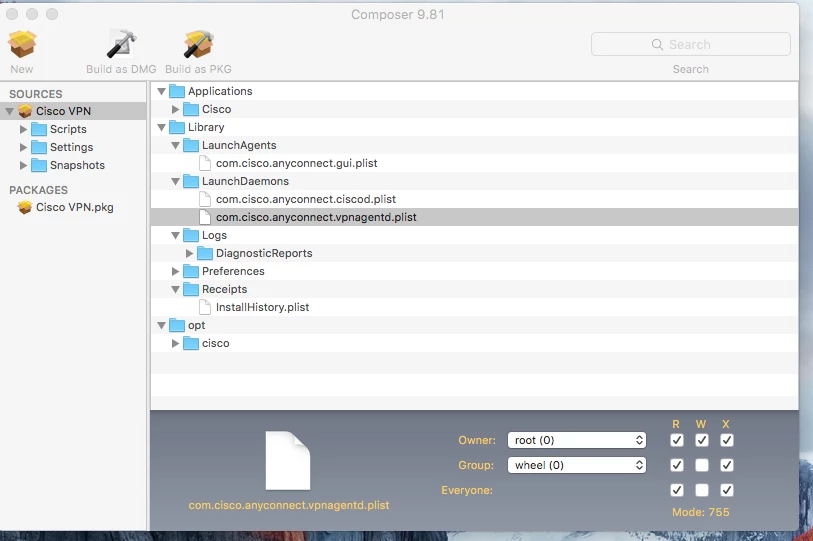Viewport: 813px width, 541px height.
Task: Click the Settings folder icon in sidebar
Action: 39,147
